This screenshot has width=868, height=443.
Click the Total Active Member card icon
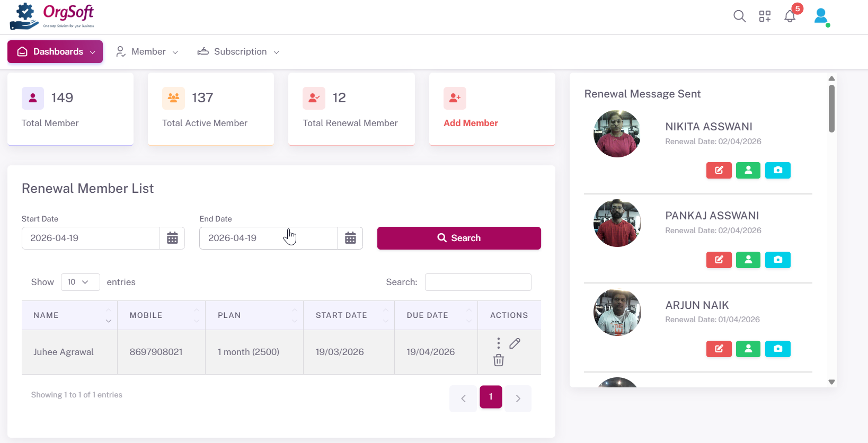click(173, 98)
